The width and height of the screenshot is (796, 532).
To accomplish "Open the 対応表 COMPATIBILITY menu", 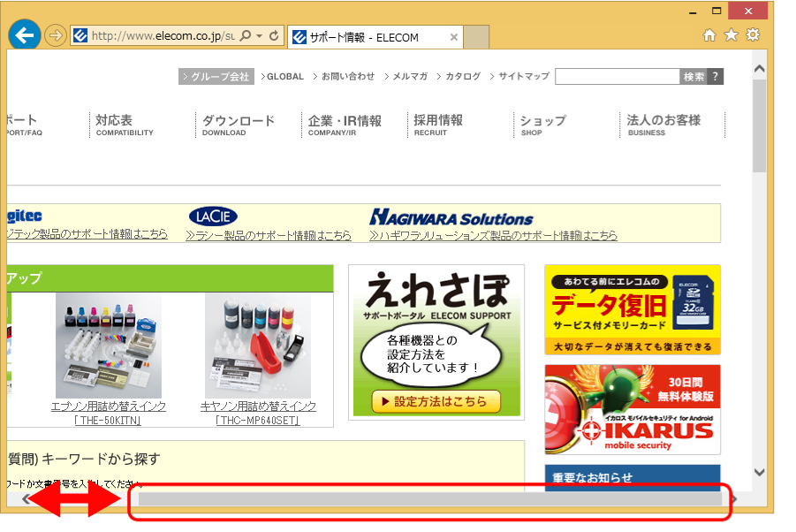I will pos(125,125).
